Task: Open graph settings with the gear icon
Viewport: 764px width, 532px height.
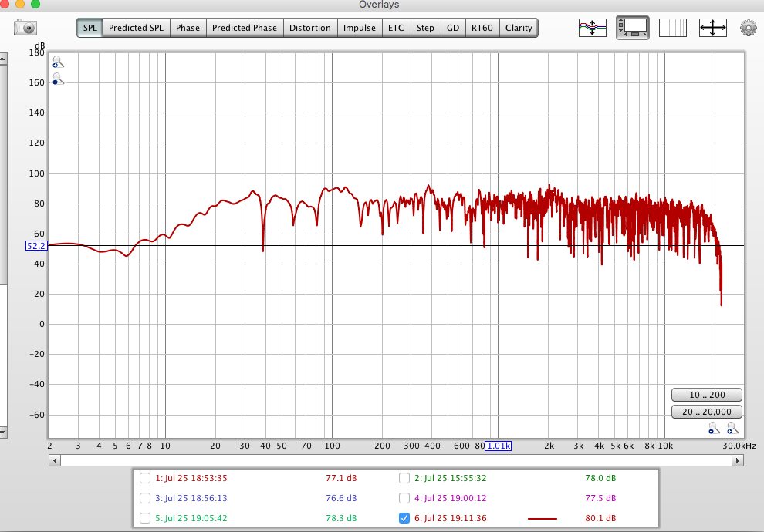Action: click(748, 28)
